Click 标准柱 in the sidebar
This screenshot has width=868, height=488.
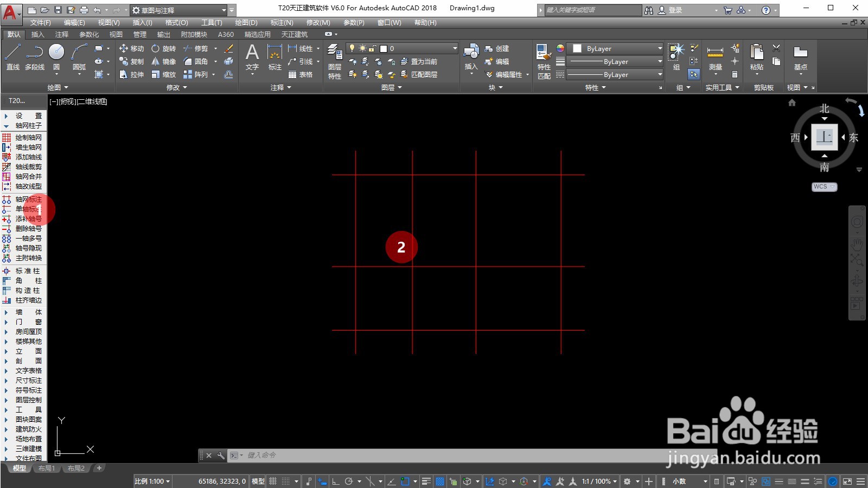23,271
